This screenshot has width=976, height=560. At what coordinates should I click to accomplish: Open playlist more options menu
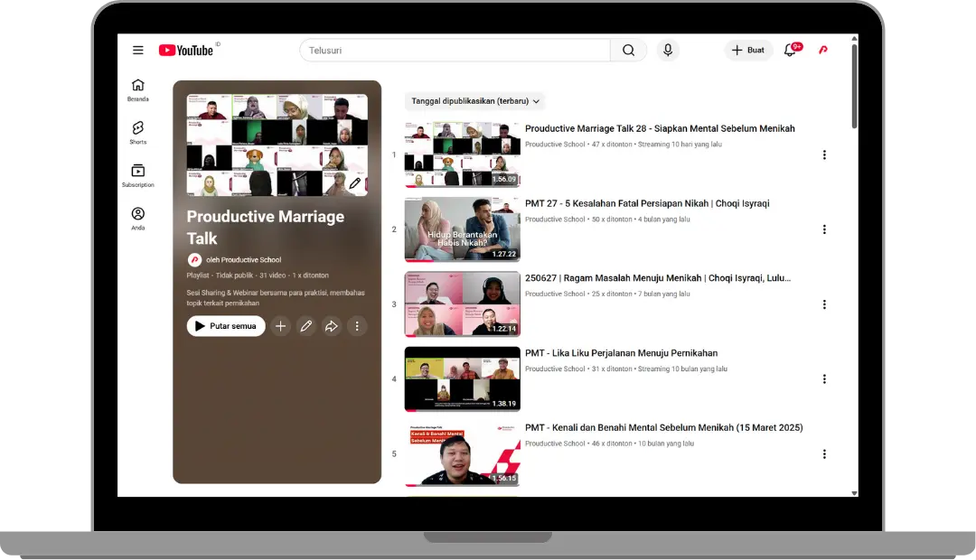[x=357, y=326]
